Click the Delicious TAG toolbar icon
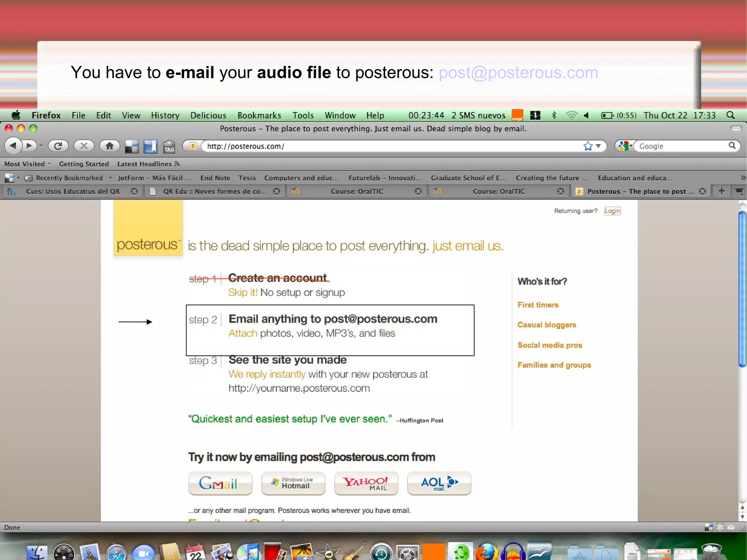Screen dimensions: 747x560 coord(169,147)
